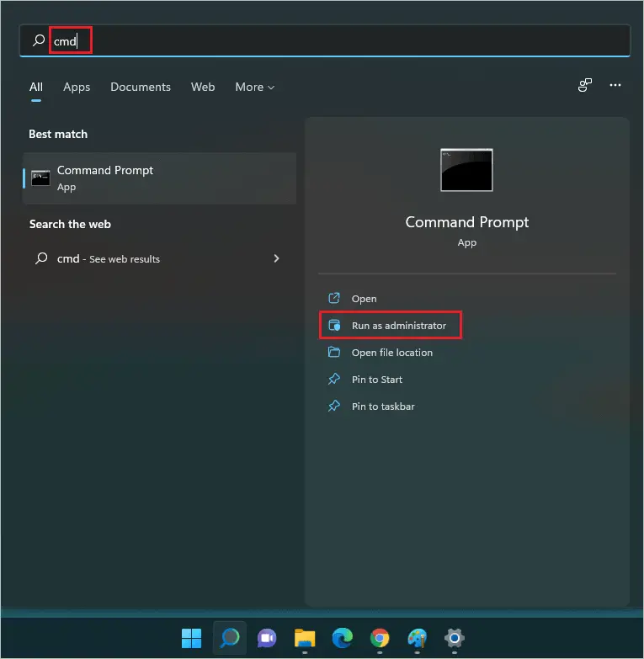Viewport: 644px width, 659px height.
Task: Open the Windows Start button on taskbar
Action: (x=192, y=638)
